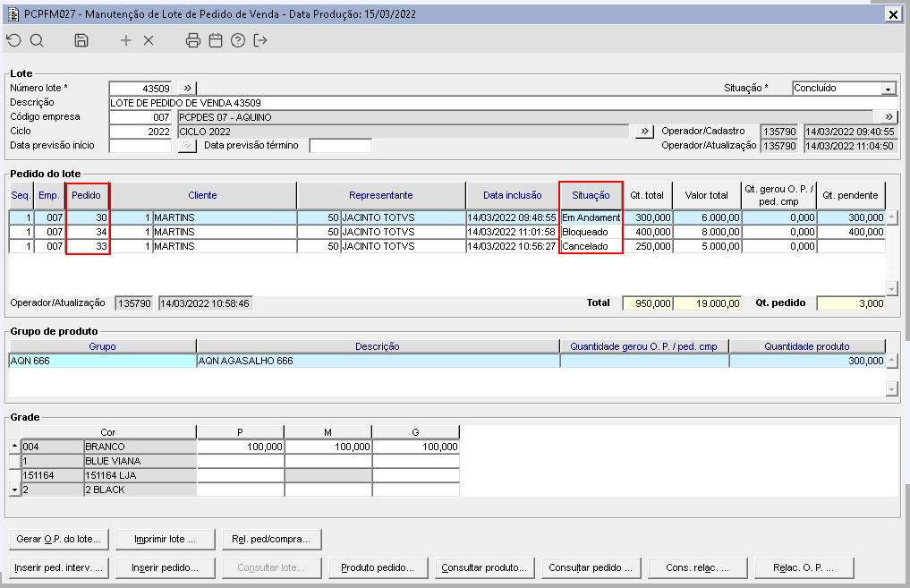This screenshot has width=910, height=588.
Task: Open the calendar toolbar icon
Action: tap(216, 40)
